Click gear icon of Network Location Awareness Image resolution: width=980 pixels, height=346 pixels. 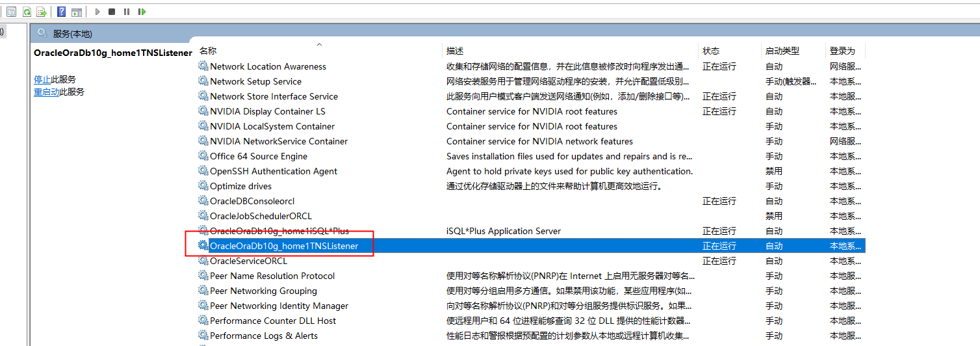[203, 66]
